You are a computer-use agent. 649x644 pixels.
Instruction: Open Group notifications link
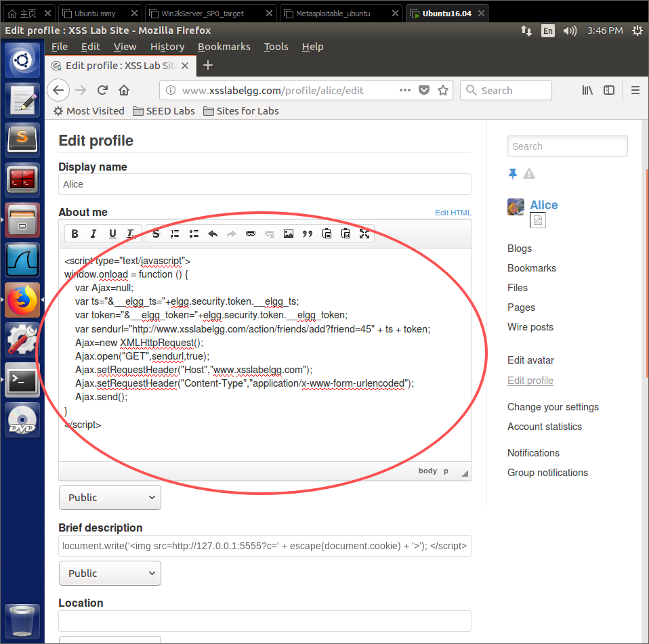pos(547,473)
